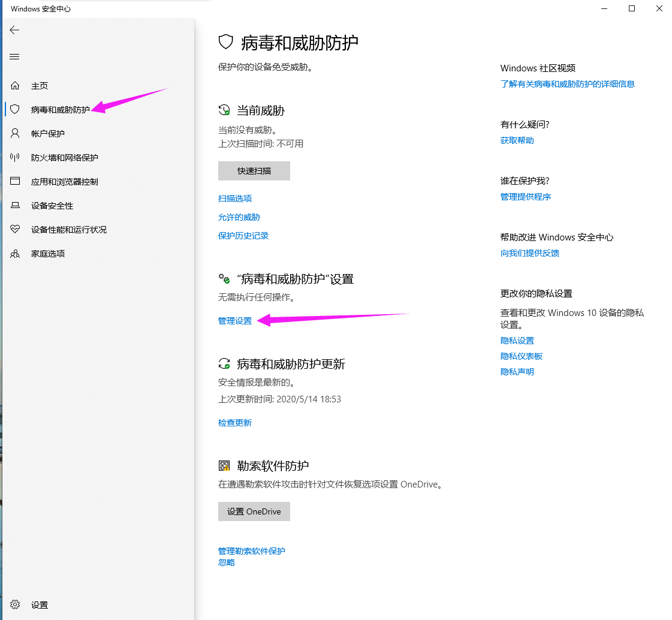The width and height of the screenshot is (672, 620).
Task: Open the 保护历史记录 link
Action: [243, 236]
